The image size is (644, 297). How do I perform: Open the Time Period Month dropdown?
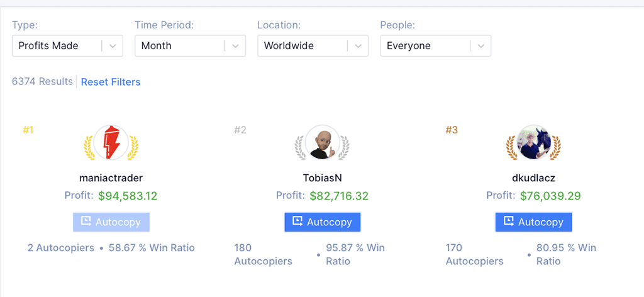pyautogui.click(x=190, y=45)
